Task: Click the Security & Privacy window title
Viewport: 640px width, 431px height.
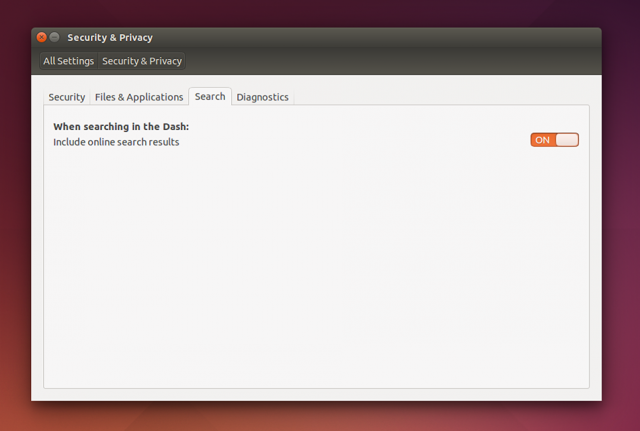Action: (x=110, y=38)
